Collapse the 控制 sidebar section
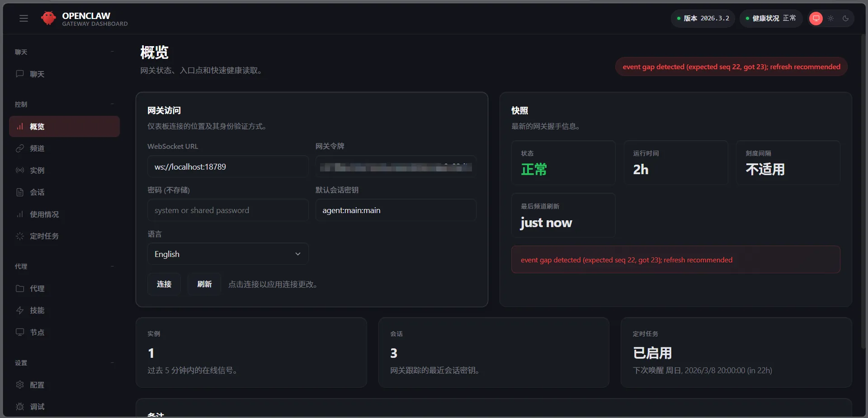The width and height of the screenshot is (868, 418). pos(112,104)
